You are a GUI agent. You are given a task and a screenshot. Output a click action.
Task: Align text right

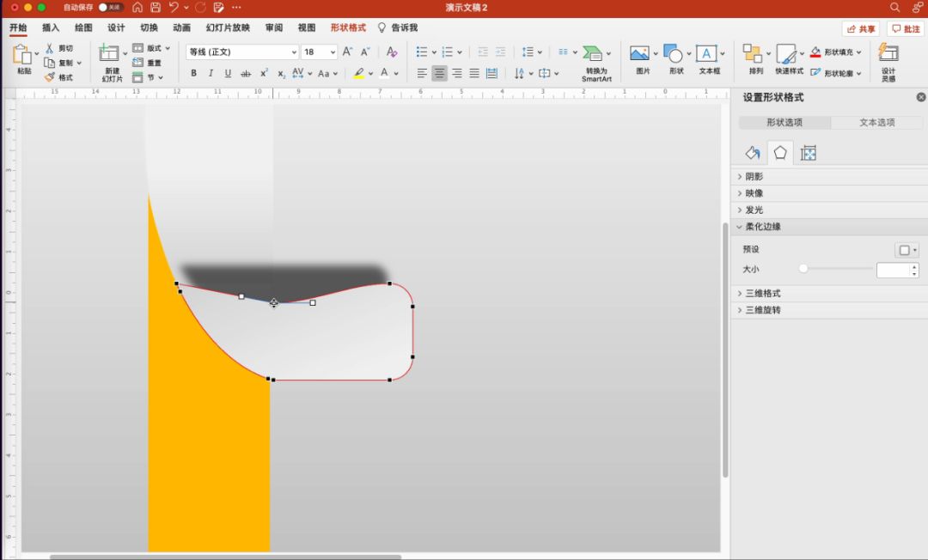[457, 73]
